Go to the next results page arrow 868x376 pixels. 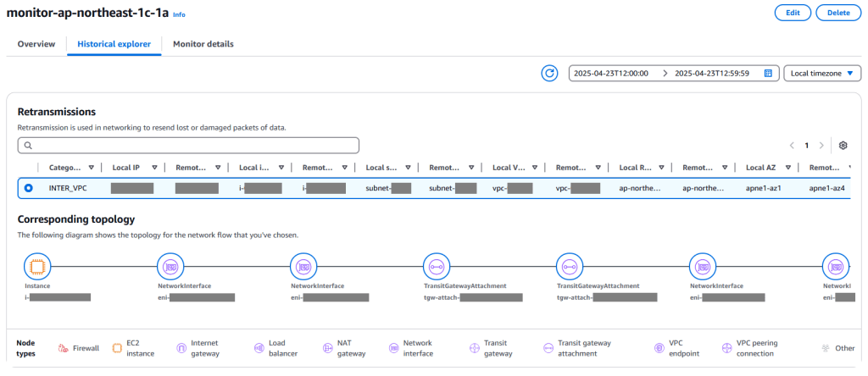(x=821, y=146)
